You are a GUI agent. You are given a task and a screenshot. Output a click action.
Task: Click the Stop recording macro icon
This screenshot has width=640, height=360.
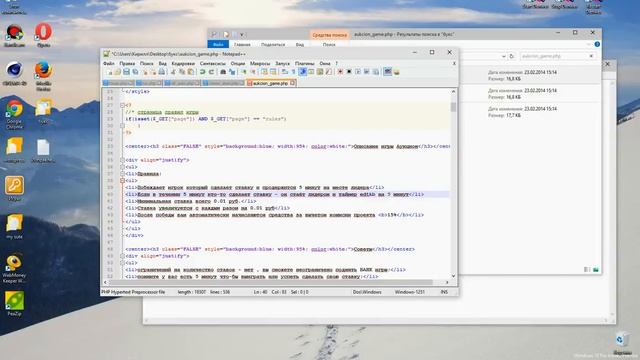point(349,72)
